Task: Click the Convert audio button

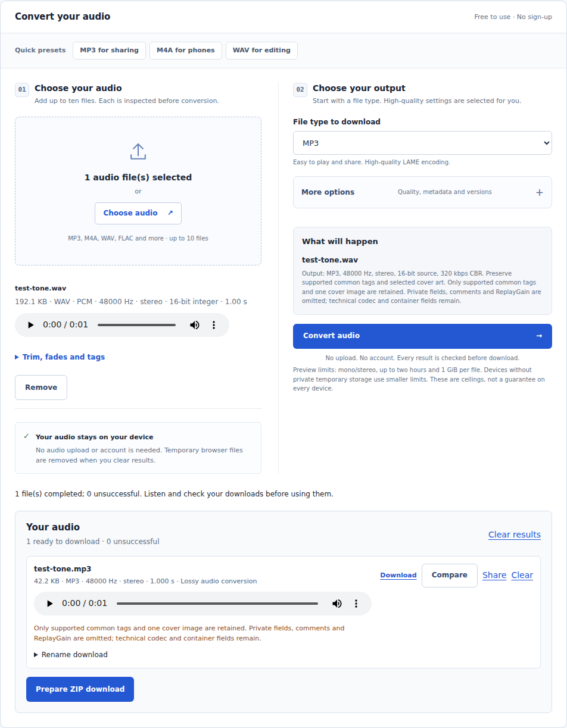Action: pos(422,336)
